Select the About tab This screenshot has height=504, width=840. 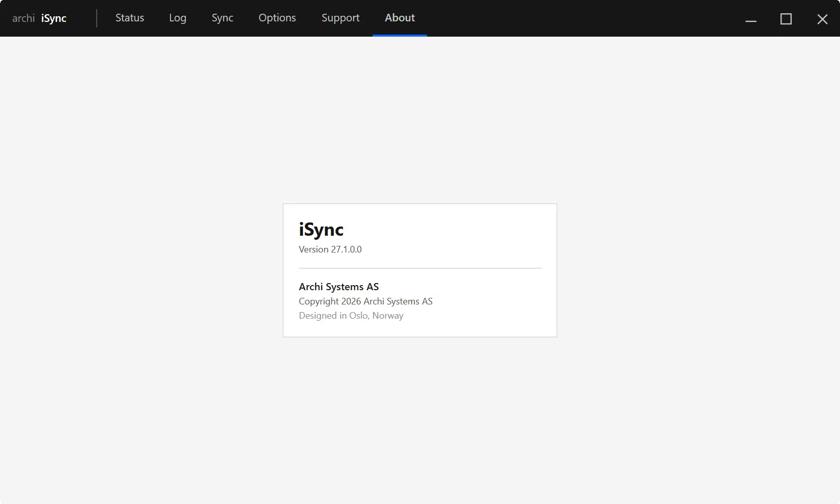[x=399, y=17]
